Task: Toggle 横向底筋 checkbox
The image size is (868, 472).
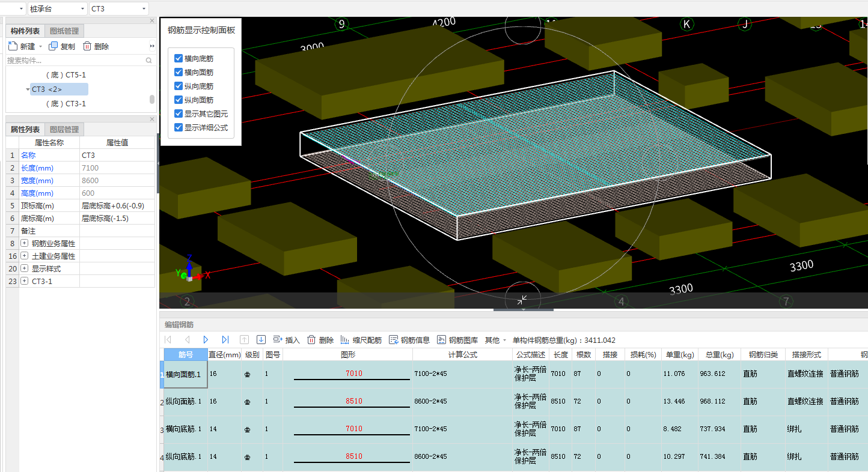Action: pyautogui.click(x=179, y=58)
